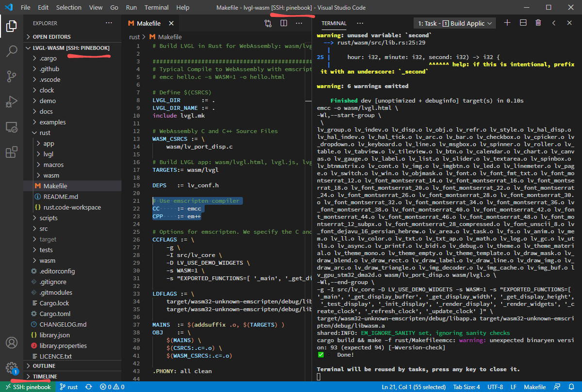Open the Help menu
The image size is (582, 392).
[183, 7]
